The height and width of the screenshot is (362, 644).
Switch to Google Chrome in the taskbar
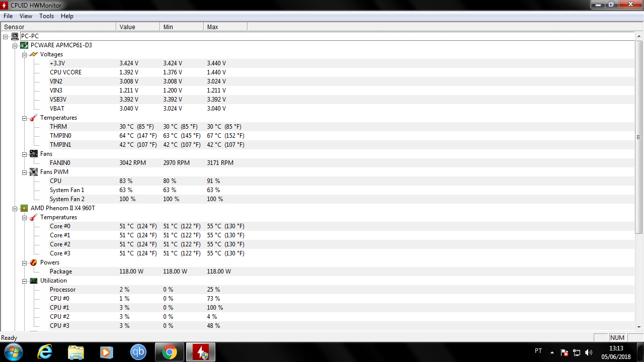(x=170, y=352)
